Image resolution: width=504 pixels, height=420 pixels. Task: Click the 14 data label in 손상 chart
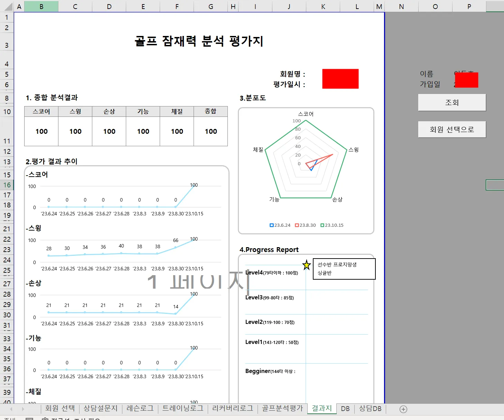tap(176, 307)
